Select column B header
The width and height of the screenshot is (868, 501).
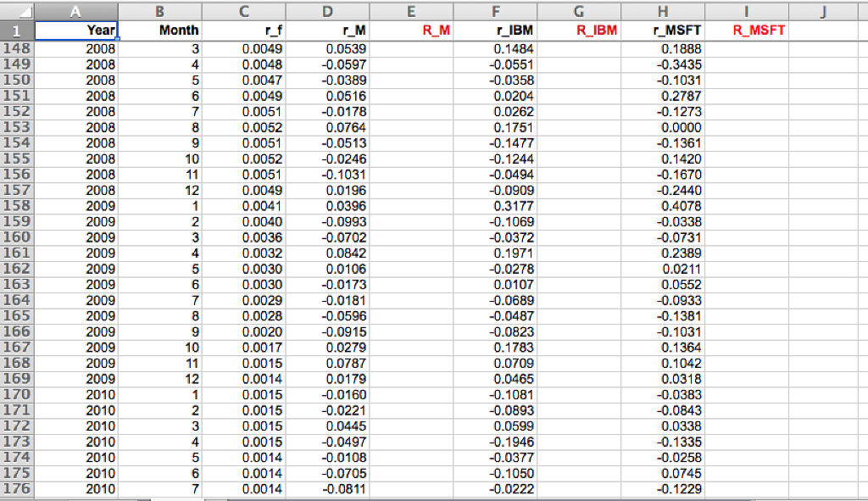159,11
